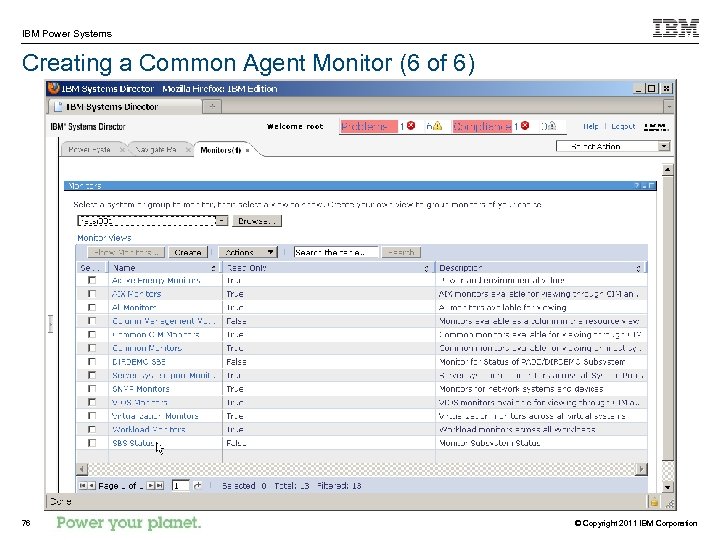Check the Active Energy Monitors checkbox
720x540 pixels.
92,280
